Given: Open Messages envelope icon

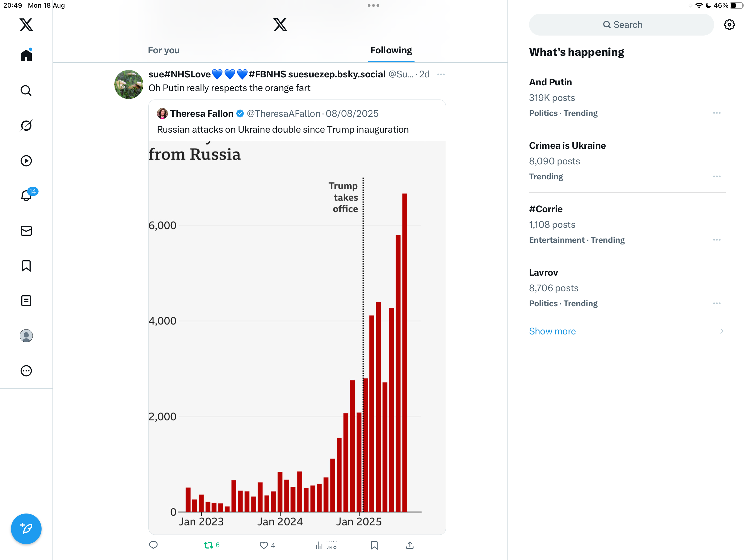Looking at the screenshot, I should click(x=26, y=231).
